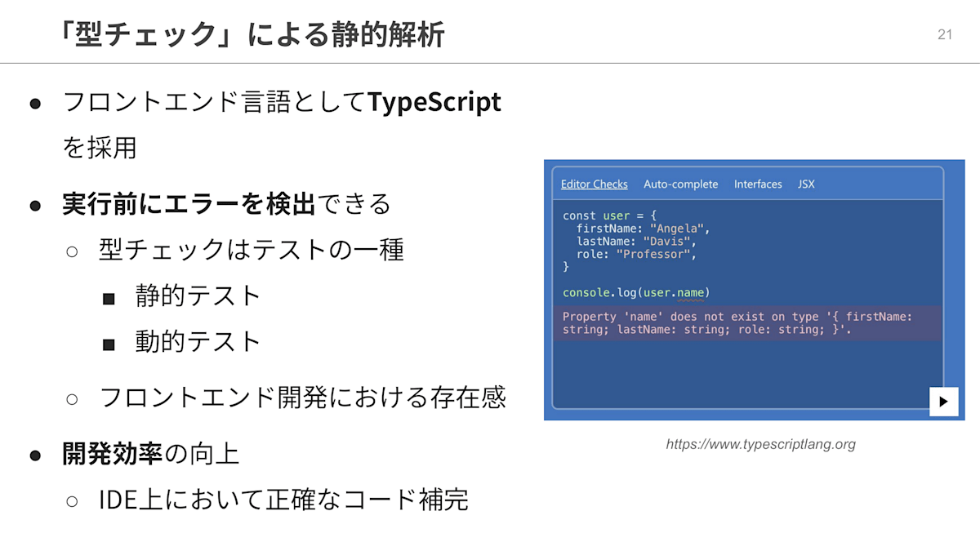Switch to the Auto-complete tab
The width and height of the screenshot is (980, 551).
coord(680,184)
